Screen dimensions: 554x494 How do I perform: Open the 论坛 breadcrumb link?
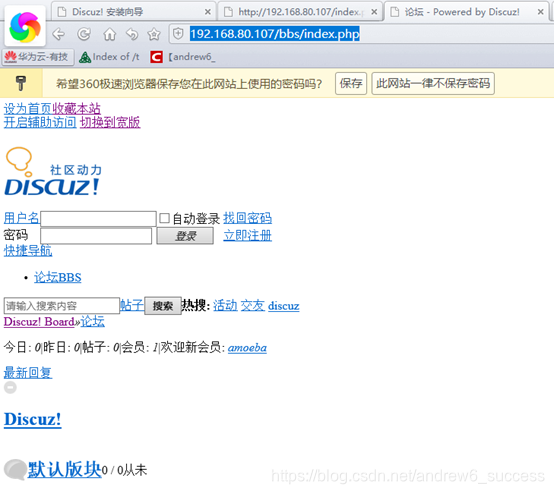93,322
